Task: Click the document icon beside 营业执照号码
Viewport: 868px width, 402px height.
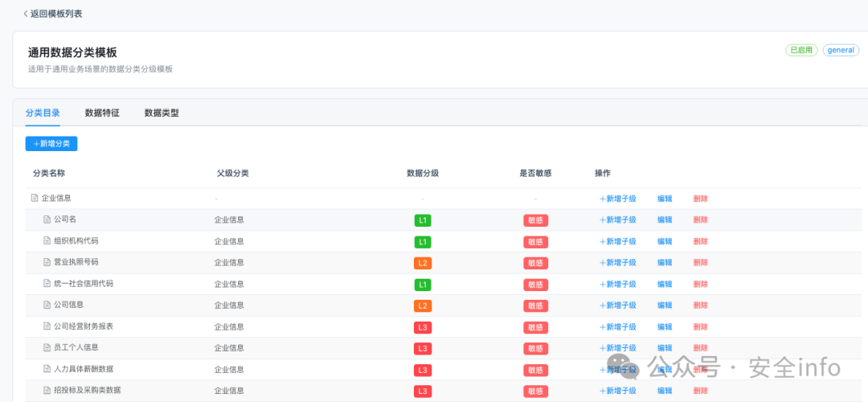Action: click(x=47, y=262)
